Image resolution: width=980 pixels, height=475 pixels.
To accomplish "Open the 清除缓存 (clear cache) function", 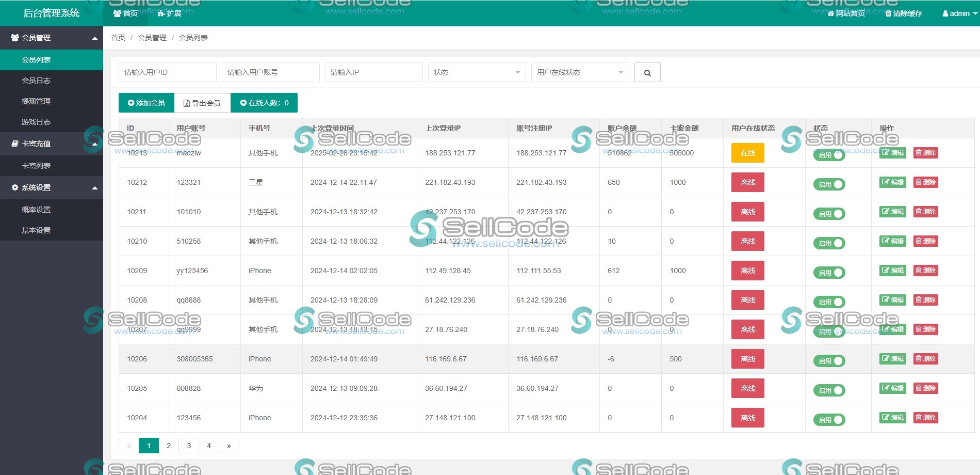I will (x=903, y=13).
